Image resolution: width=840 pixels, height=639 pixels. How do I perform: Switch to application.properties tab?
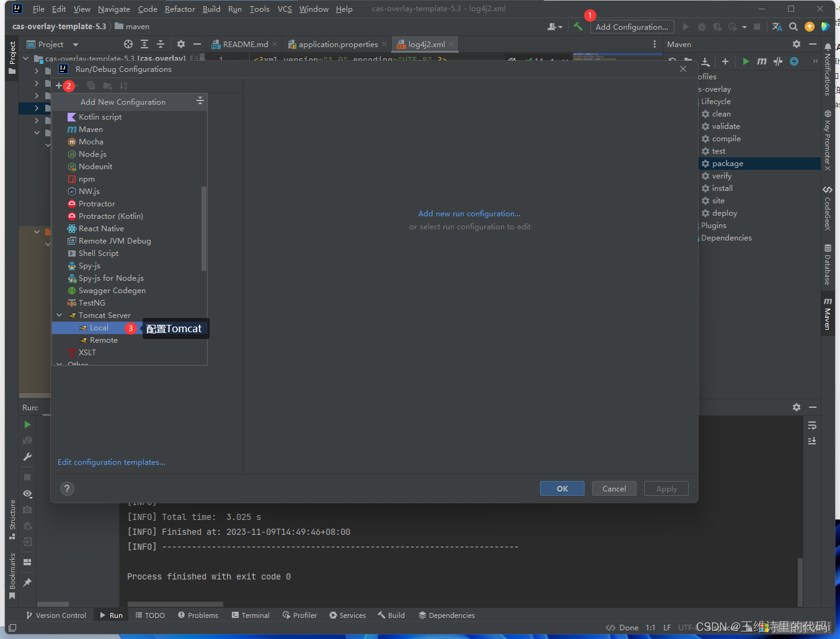pos(338,44)
